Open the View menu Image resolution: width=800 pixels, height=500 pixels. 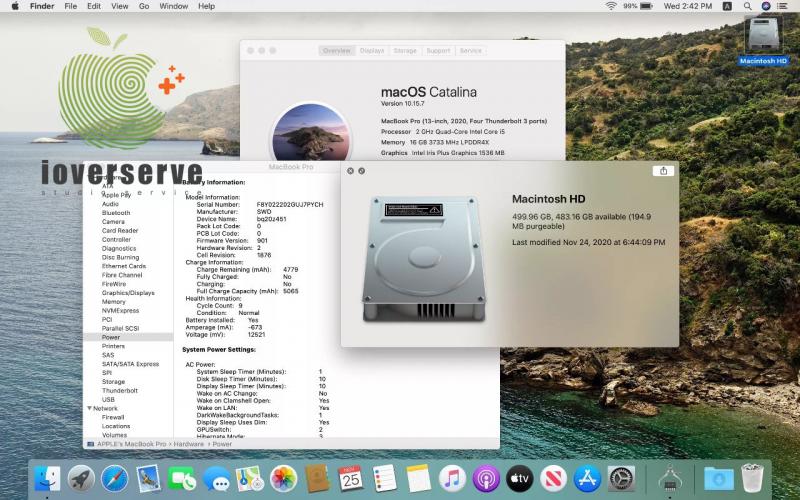click(119, 6)
